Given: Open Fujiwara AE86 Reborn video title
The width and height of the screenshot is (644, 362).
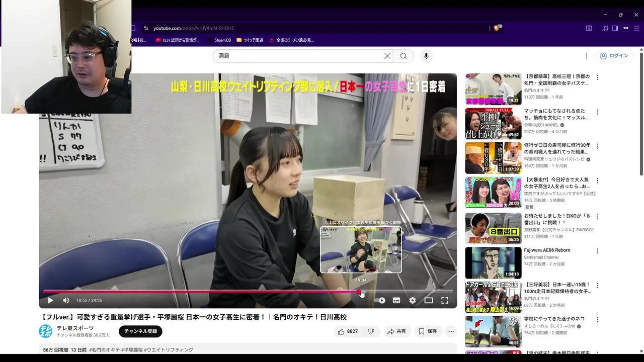Looking at the screenshot, I should click(x=547, y=250).
